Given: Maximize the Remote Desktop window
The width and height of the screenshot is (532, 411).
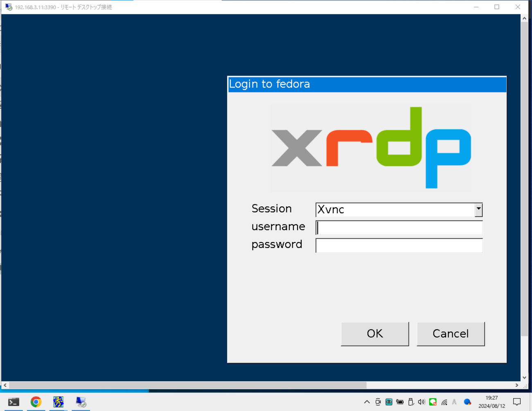Looking at the screenshot, I should tap(497, 7).
